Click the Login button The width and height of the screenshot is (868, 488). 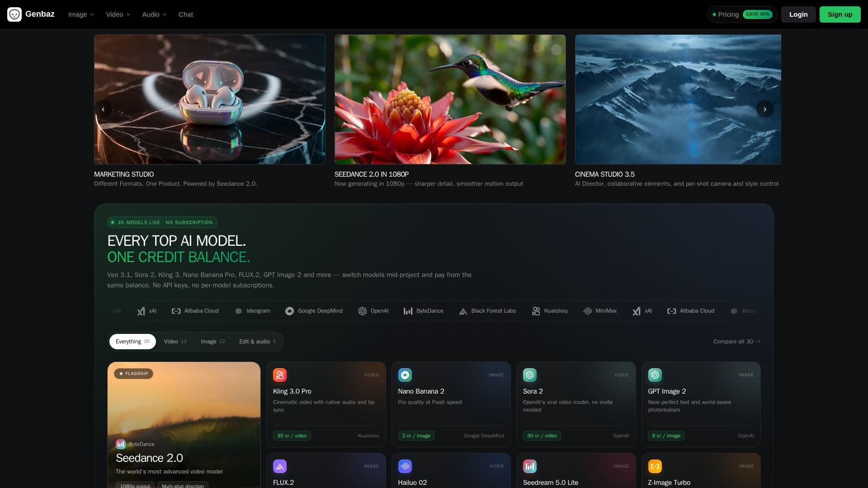point(798,14)
